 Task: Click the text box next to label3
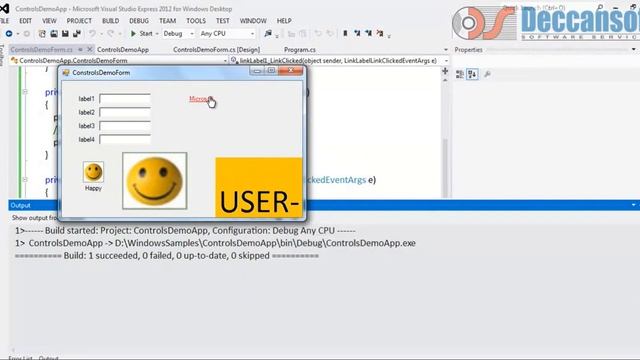pyautogui.click(x=125, y=126)
